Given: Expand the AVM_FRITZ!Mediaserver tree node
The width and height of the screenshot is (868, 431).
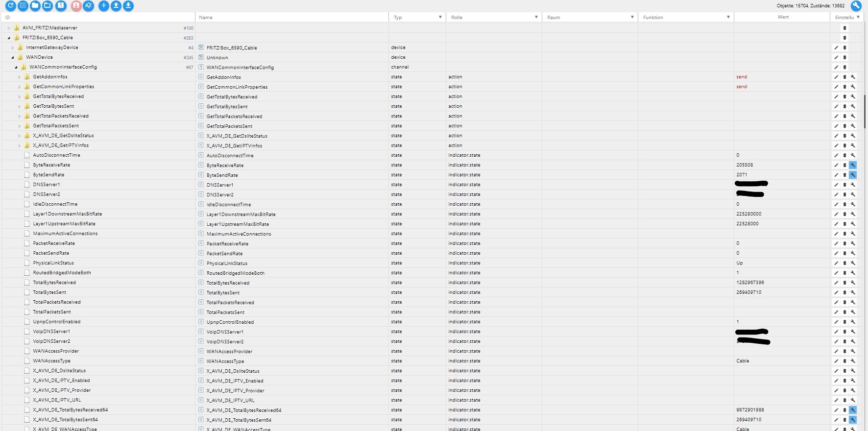Looking at the screenshot, I should point(9,28).
